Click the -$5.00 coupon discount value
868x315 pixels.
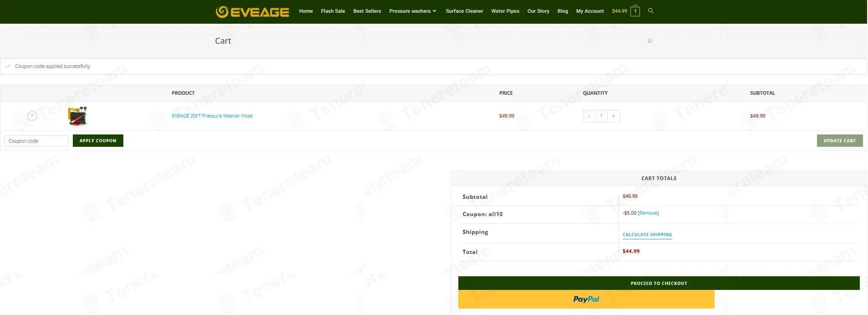pos(629,213)
